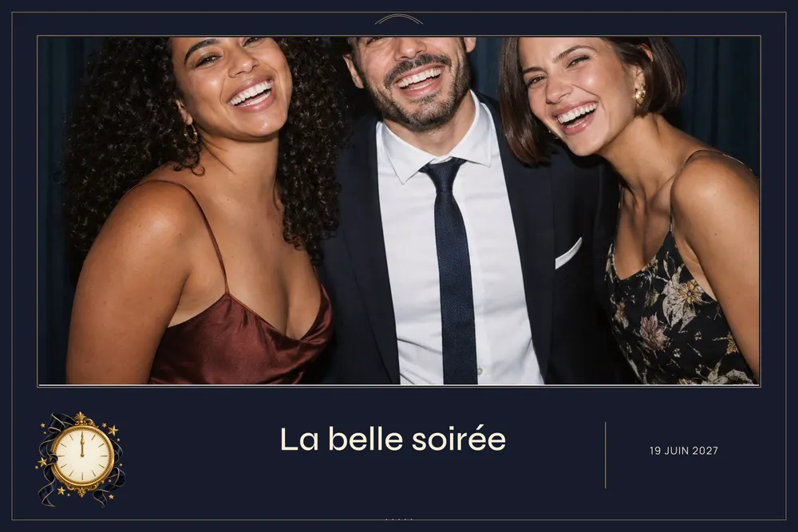This screenshot has width=798, height=532.
Task: Click the golden clock ornament icon
Action: pyautogui.click(x=81, y=459)
